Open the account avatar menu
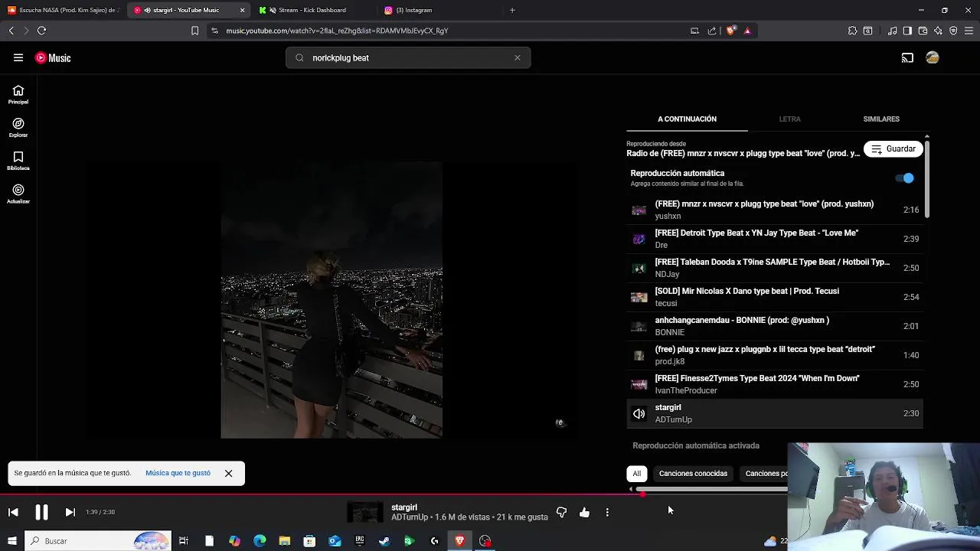 933,57
